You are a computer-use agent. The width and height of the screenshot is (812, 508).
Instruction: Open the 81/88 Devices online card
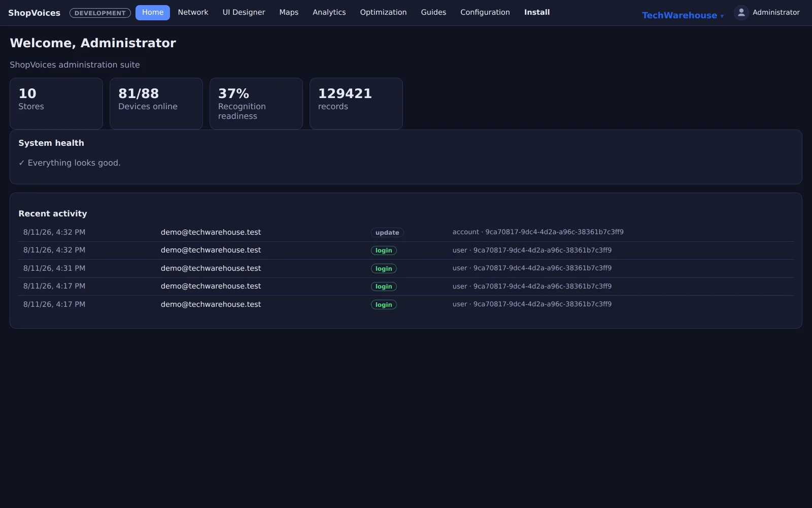tap(156, 104)
